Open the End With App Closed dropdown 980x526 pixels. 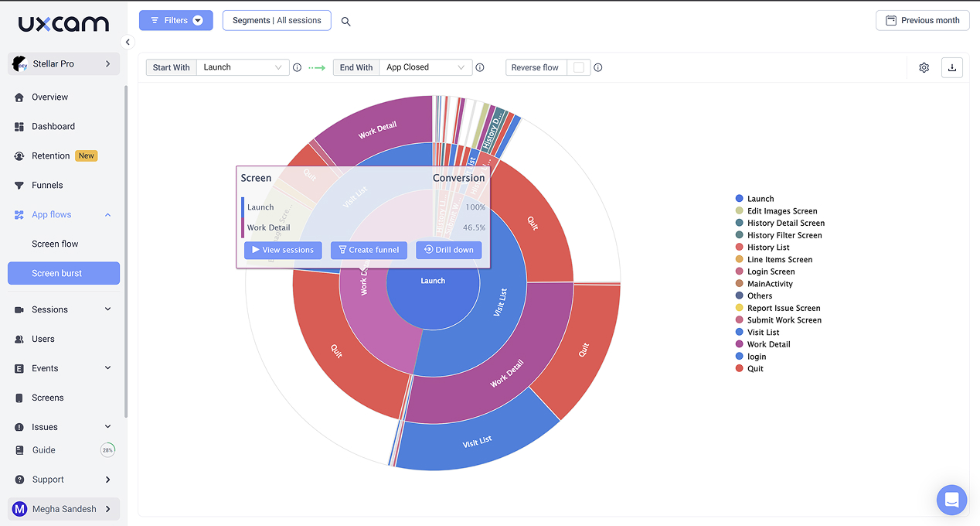click(425, 68)
